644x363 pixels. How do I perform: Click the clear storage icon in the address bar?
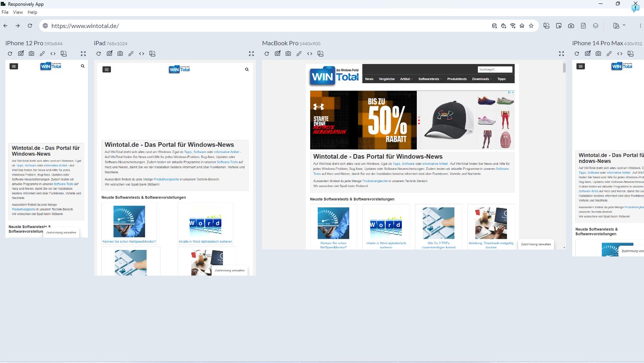(x=494, y=26)
